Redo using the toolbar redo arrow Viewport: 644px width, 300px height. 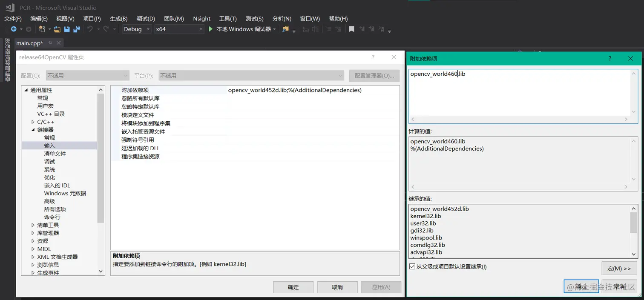pos(106,29)
